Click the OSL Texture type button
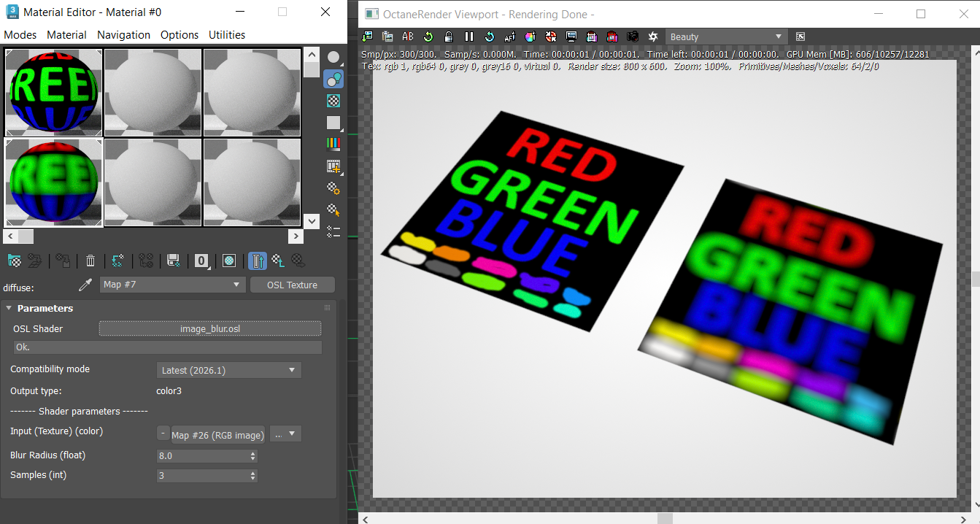The image size is (980, 524). pyautogui.click(x=292, y=285)
